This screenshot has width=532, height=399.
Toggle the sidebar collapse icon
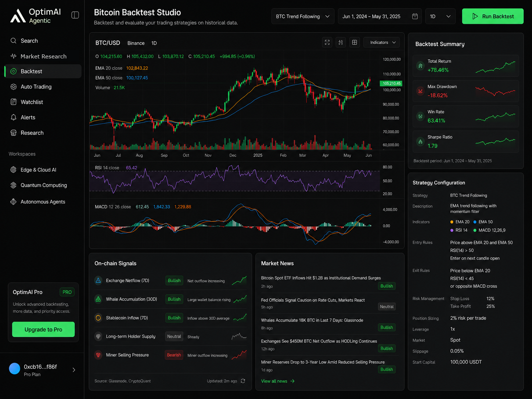pos(75,15)
